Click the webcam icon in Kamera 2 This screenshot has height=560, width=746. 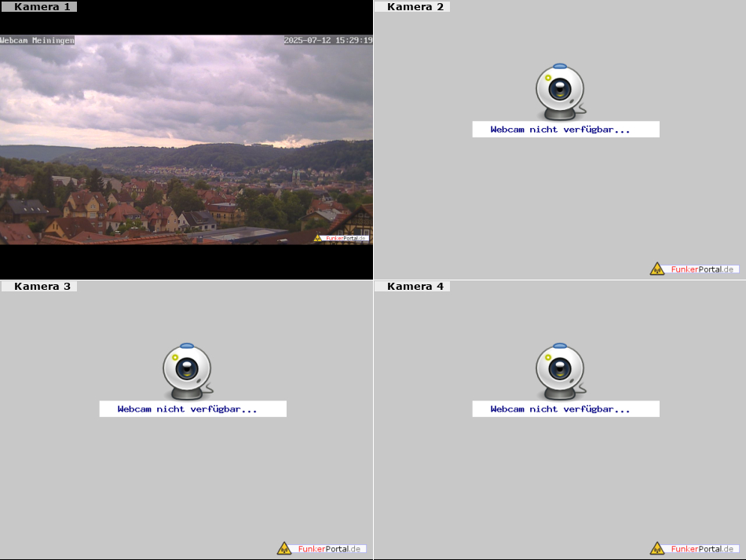point(561,92)
